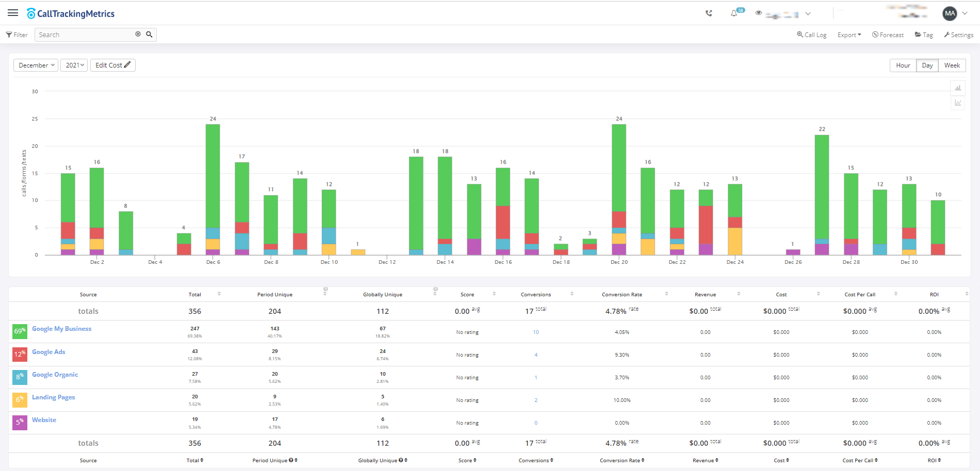Screen dimensions: 980x471
Task: Open the notifications bell
Action: (733, 13)
